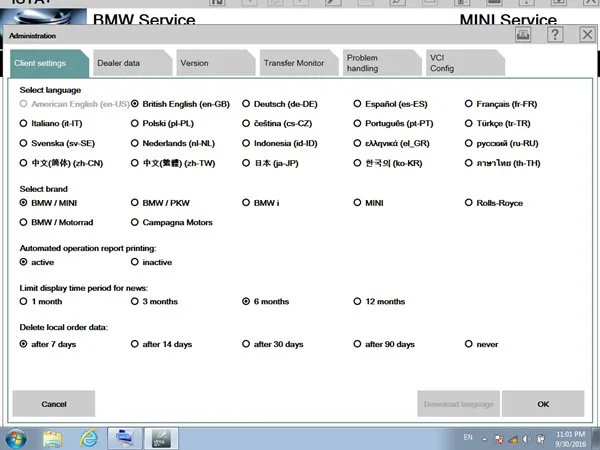Open the network signal tray icon
Viewport: 600px width, 450px height.
coord(513,439)
